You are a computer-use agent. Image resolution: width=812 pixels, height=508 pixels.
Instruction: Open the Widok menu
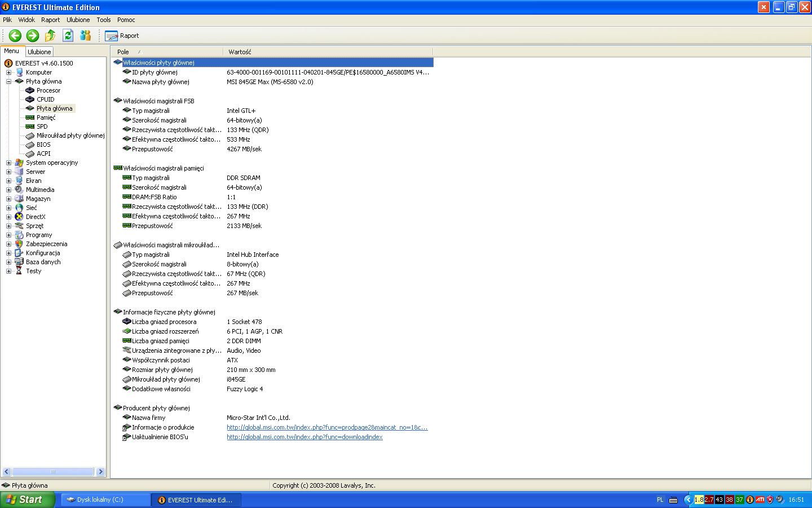27,20
